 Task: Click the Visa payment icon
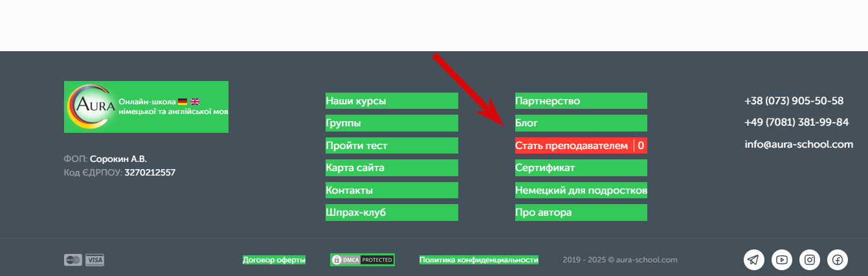pyautogui.click(x=95, y=260)
